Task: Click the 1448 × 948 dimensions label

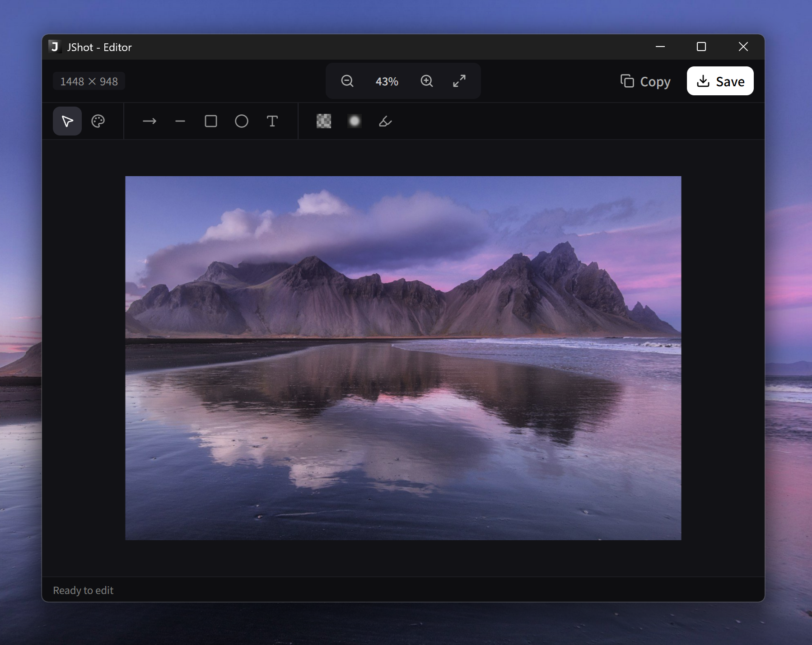Action: [x=89, y=81]
